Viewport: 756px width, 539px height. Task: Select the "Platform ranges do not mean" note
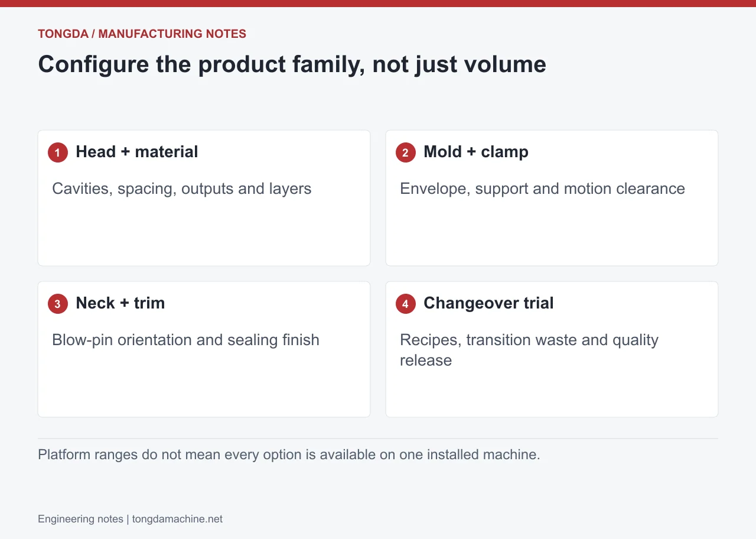(289, 454)
